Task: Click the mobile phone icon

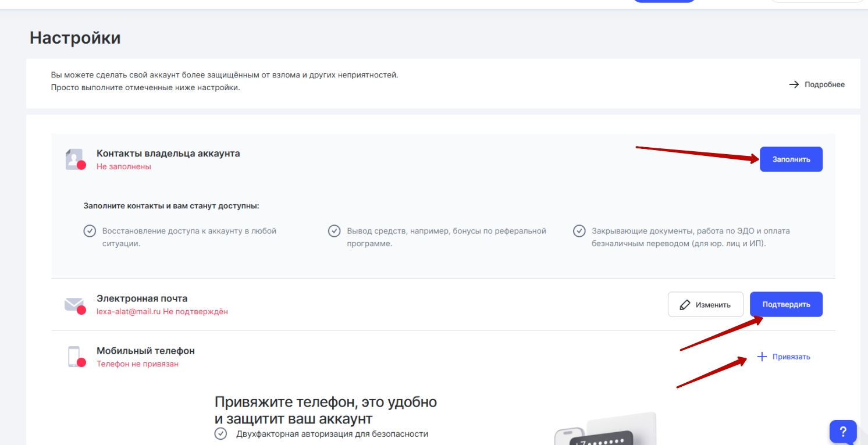Action: (74, 357)
